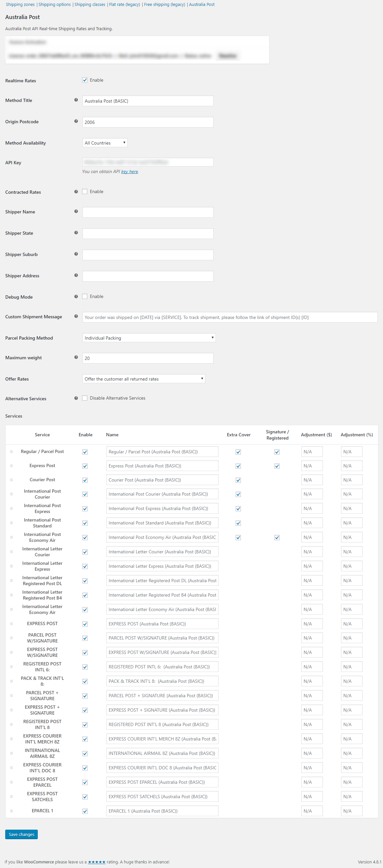Click the Maximum weight help icon

[76, 357]
